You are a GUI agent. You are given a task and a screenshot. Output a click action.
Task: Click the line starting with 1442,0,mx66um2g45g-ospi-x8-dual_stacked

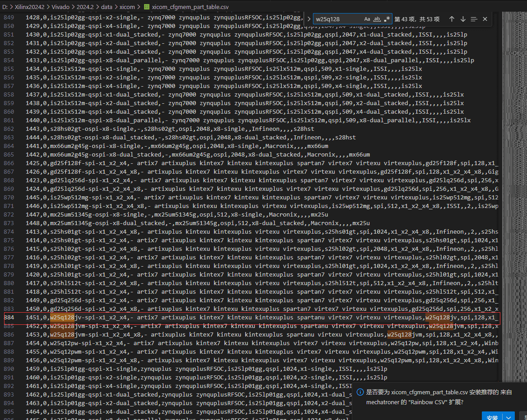coord(198,155)
